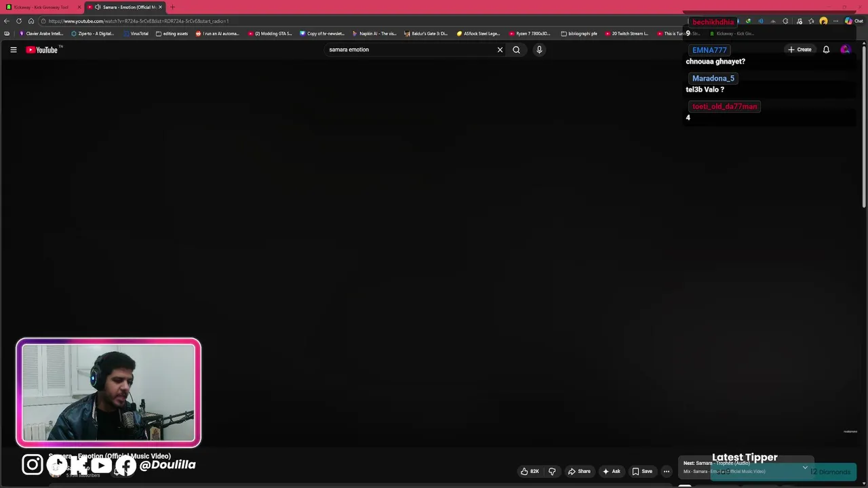Go back with the browser arrow
This screenshot has width=868, height=488.
[7, 21]
